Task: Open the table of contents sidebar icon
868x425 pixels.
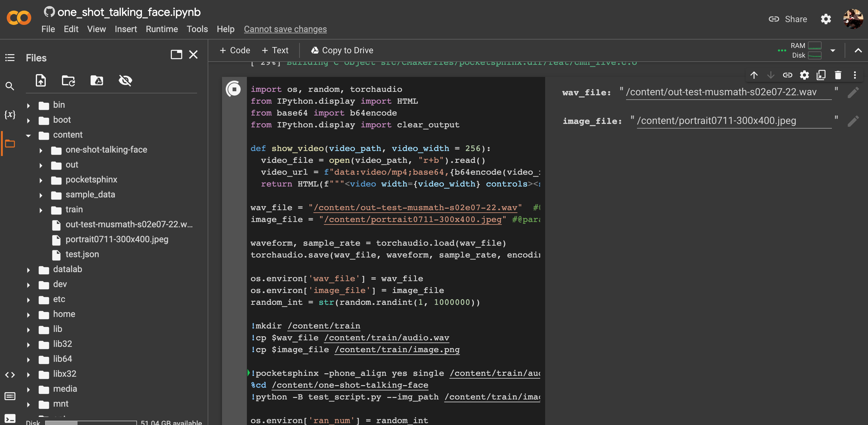Action: click(x=10, y=58)
